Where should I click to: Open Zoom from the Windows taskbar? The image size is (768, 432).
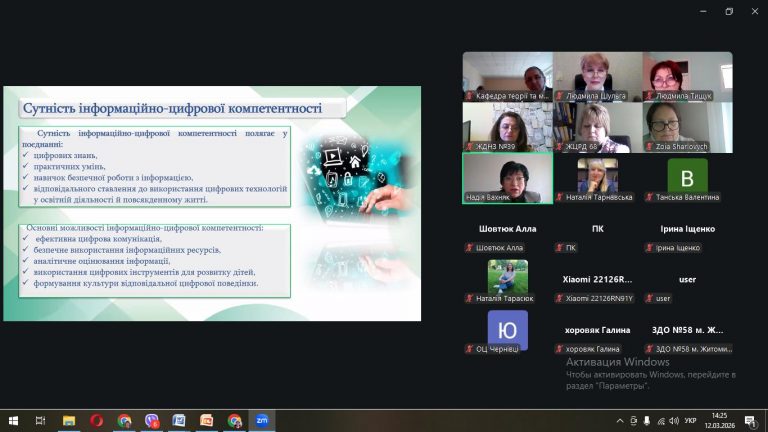click(x=261, y=421)
